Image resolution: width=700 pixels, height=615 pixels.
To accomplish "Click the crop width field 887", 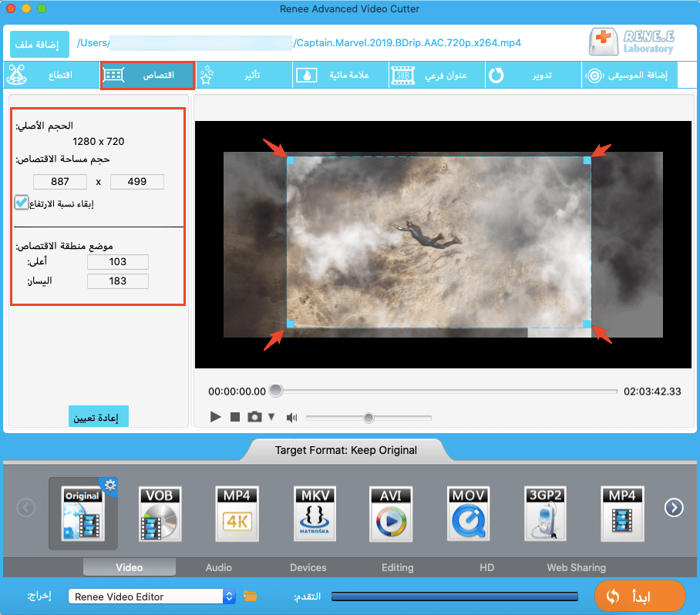I will (60, 182).
